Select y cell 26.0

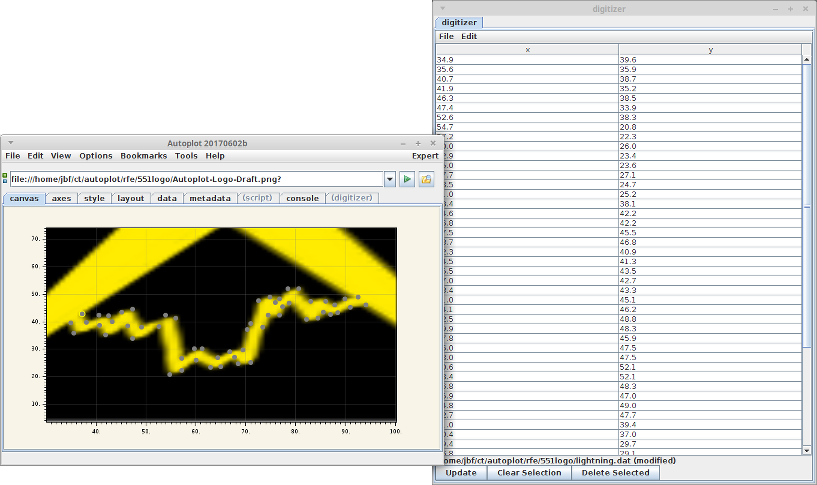(x=710, y=146)
